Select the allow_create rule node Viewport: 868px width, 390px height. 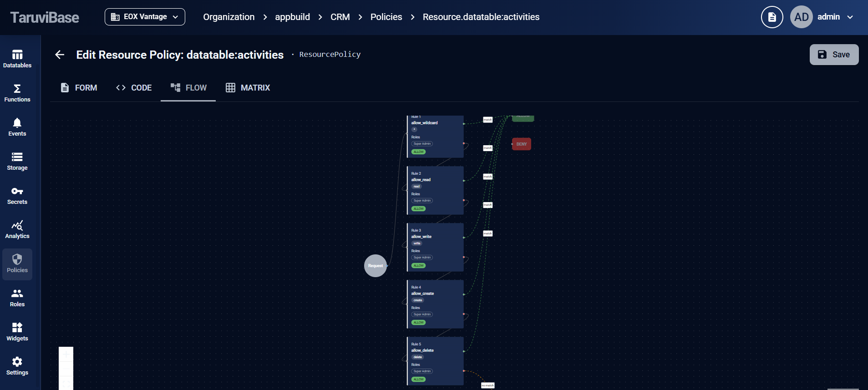point(435,304)
